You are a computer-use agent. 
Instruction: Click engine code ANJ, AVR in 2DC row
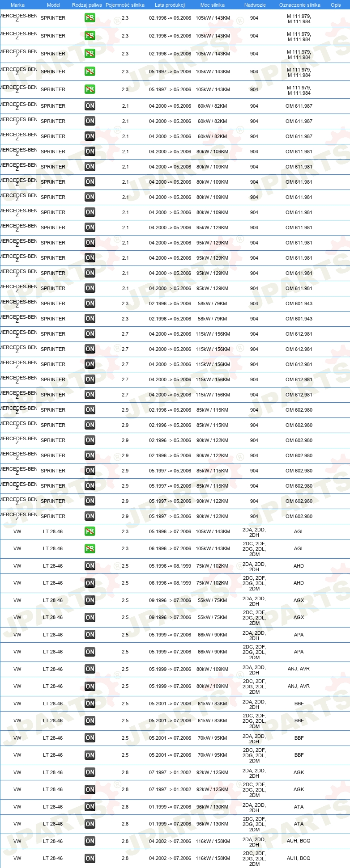coord(299,686)
